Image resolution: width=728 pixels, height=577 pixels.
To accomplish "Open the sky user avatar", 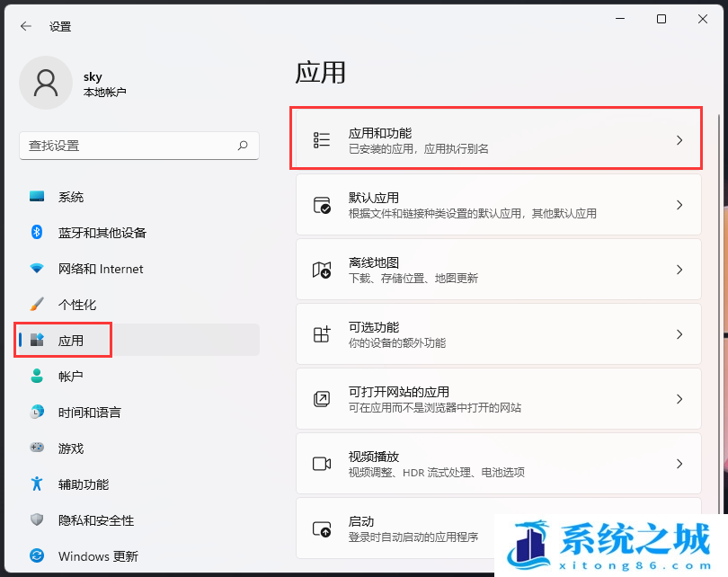I will tap(46, 83).
